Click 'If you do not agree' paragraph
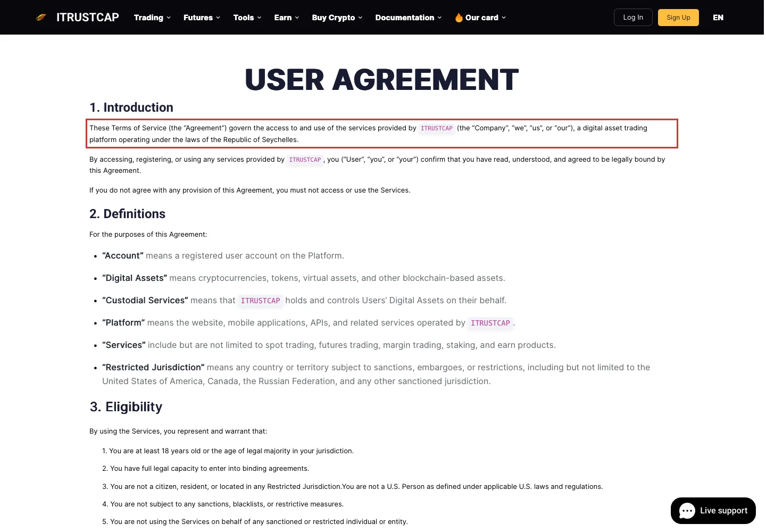766x532 pixels. [x=250, y=190]
